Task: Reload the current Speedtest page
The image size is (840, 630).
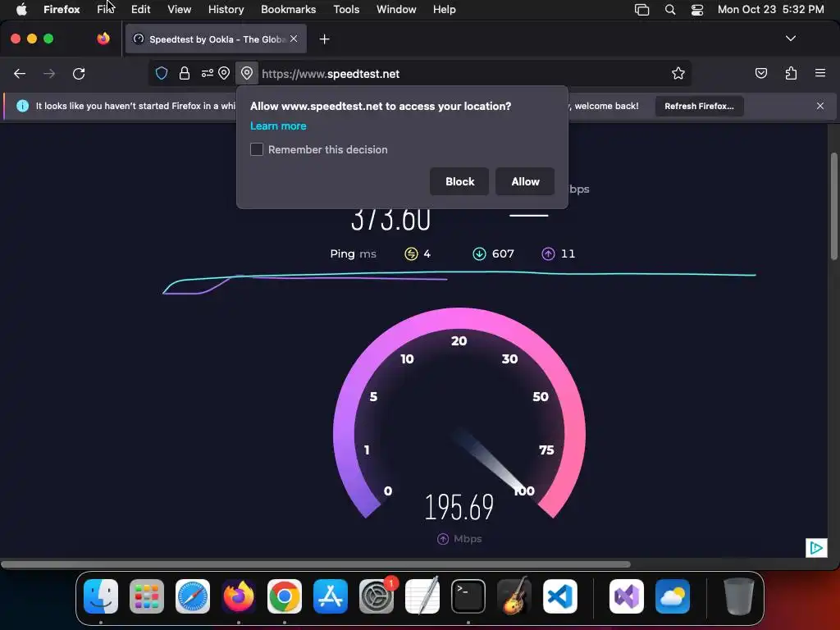Action: 79,74
